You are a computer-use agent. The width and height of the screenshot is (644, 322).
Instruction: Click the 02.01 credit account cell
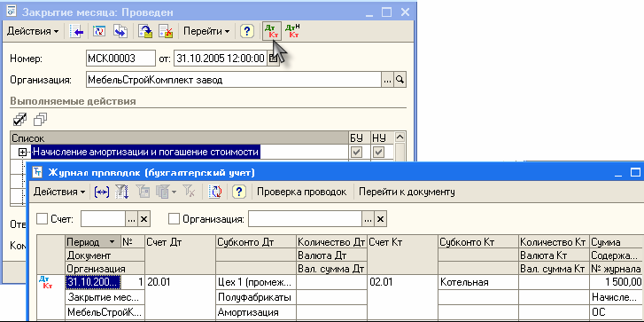point(403,298)
